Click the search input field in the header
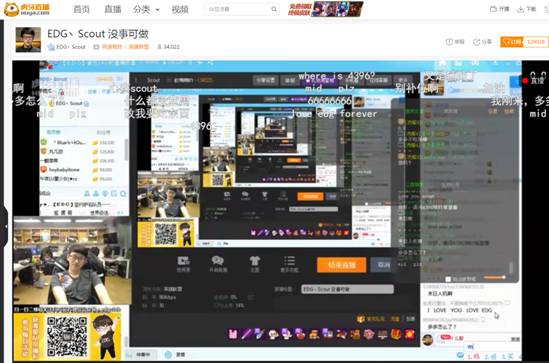The width and height of the screenshot is (549, 363). pyautogui.click(x=238, y=9)
